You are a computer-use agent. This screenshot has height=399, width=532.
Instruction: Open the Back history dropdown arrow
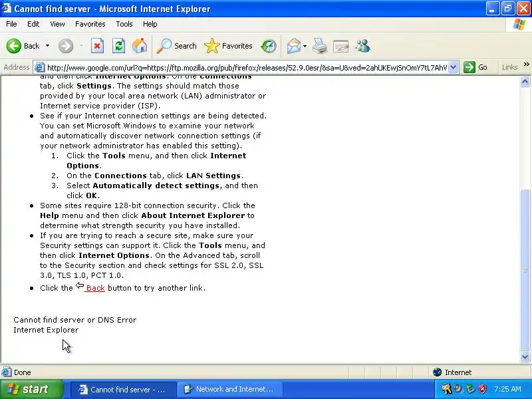47,46
